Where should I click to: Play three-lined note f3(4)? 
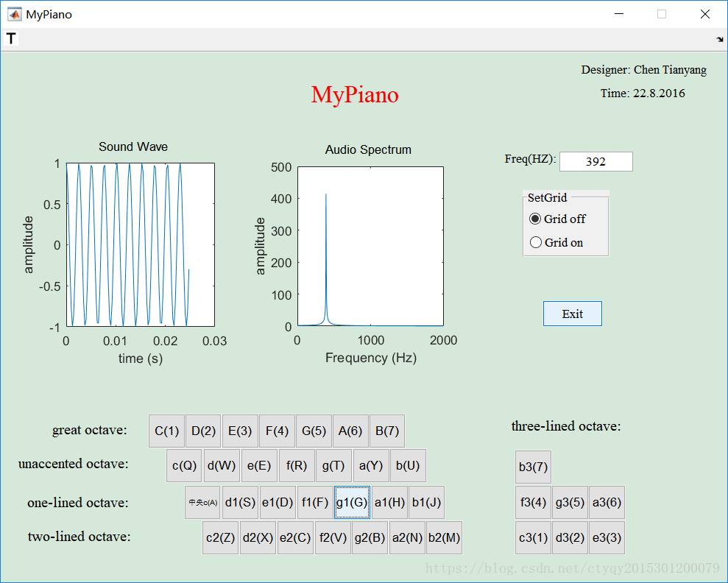coord(533,502)
